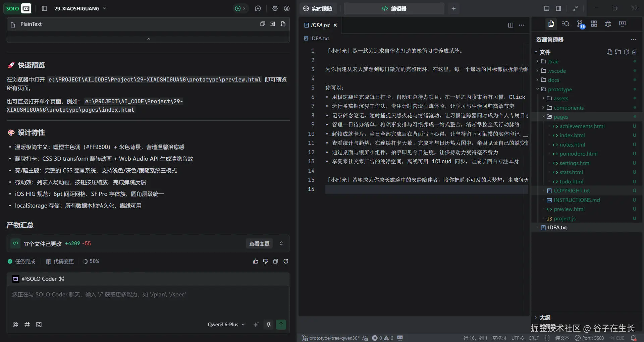The width and height of the screenshot is (644, 342).
Task: Attach an image to chat
Action: 39,325
